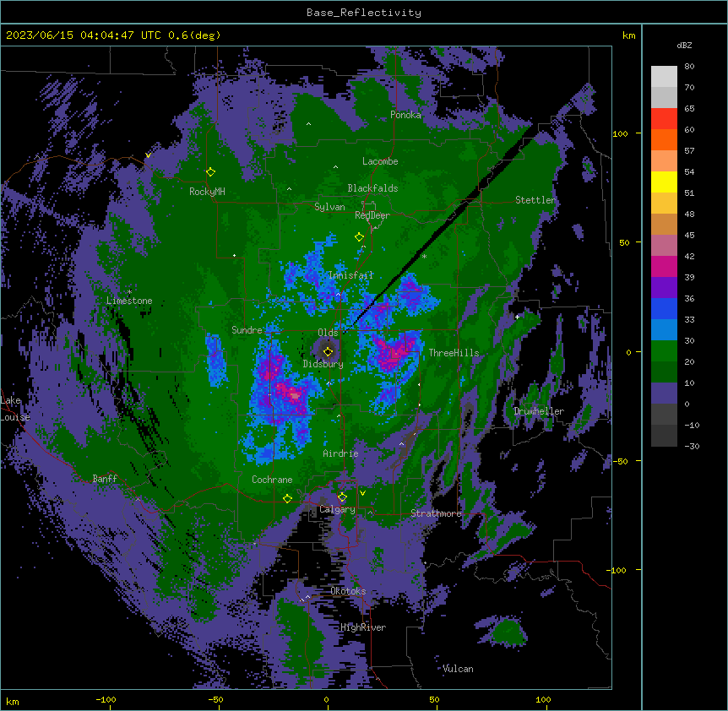Screen dimensions: 728x711
Task: Select the Strathmore label
Action: [x=436, y=513]
